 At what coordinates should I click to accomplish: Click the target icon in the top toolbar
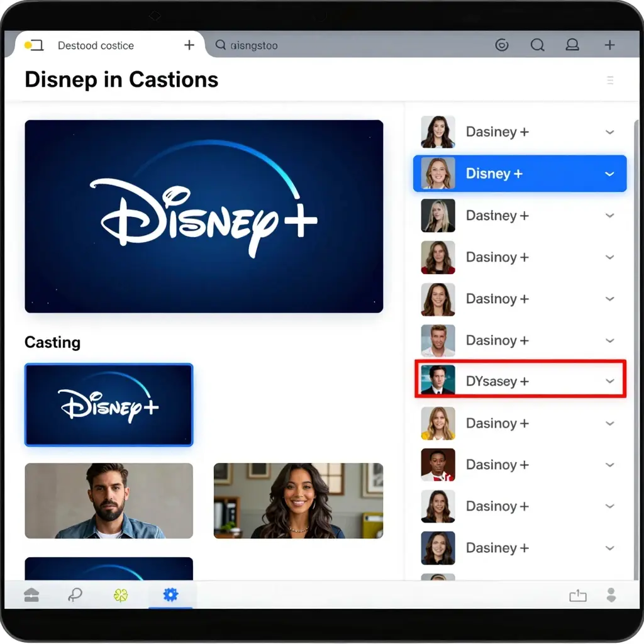tap(502, 45)
